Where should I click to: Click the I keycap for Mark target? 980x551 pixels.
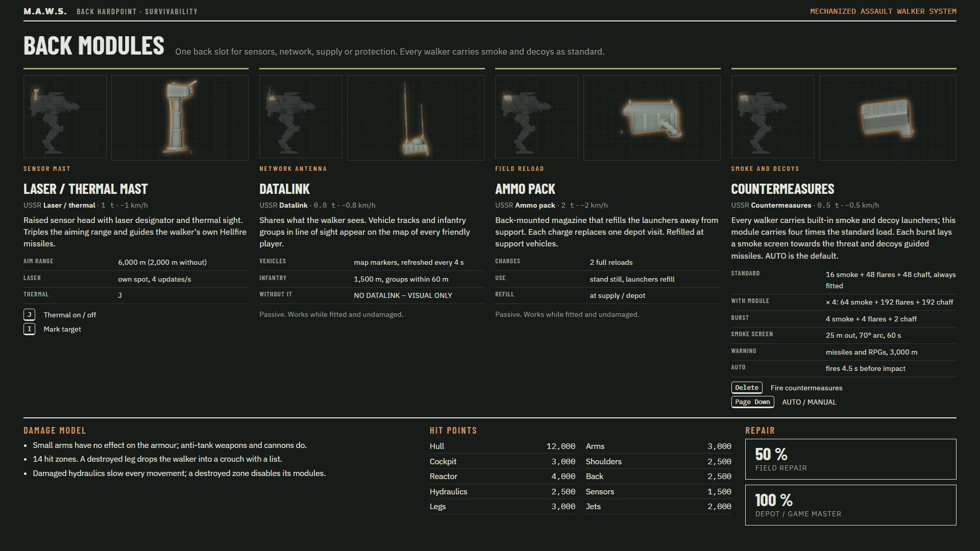(30, 329)
